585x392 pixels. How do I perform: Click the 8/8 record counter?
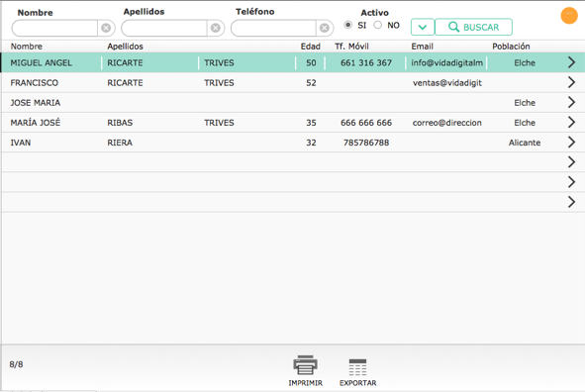click(16, 364)
